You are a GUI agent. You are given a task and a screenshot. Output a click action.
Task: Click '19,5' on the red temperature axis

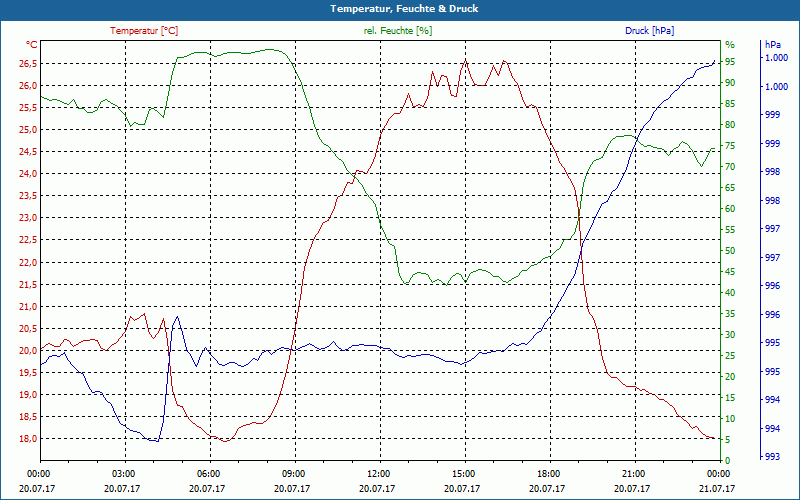[28, 372]
